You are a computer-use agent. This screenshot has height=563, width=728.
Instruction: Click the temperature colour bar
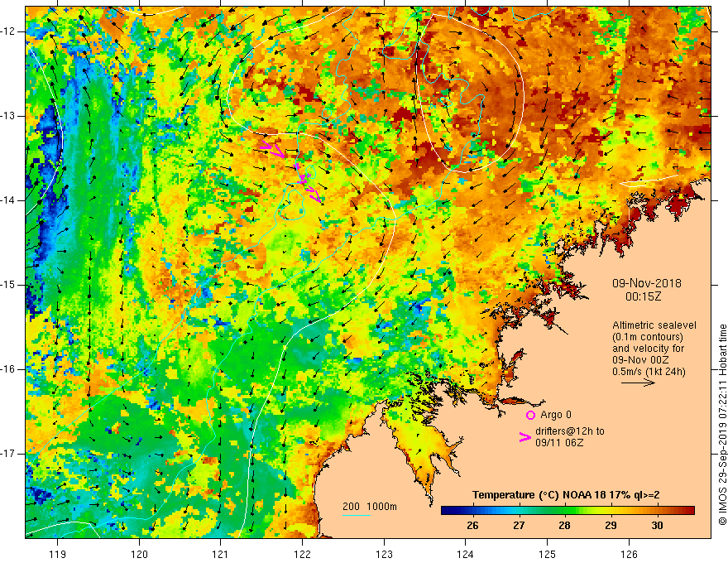coord(568,511)
